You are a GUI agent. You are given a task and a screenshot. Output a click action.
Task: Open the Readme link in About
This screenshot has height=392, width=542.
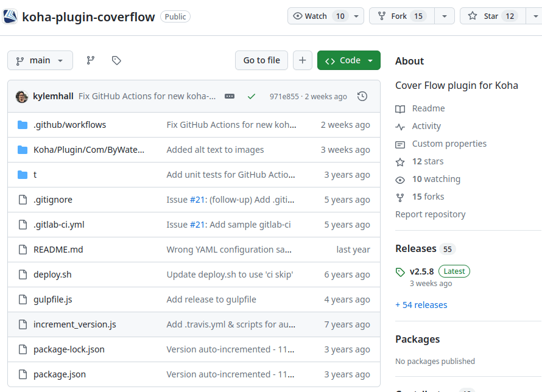[428, 108]
